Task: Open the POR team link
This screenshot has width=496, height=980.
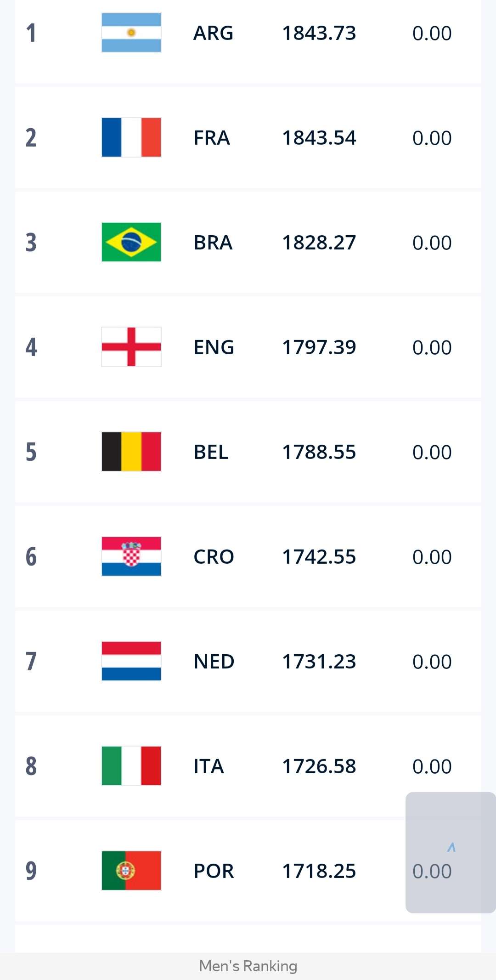Action: coord(214,871)
